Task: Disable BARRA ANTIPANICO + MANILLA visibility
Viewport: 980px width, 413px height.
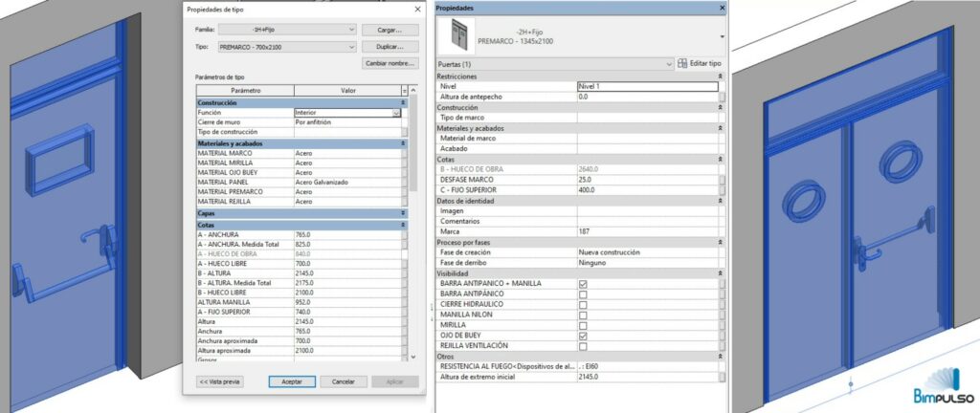Action: pos(583,284)
